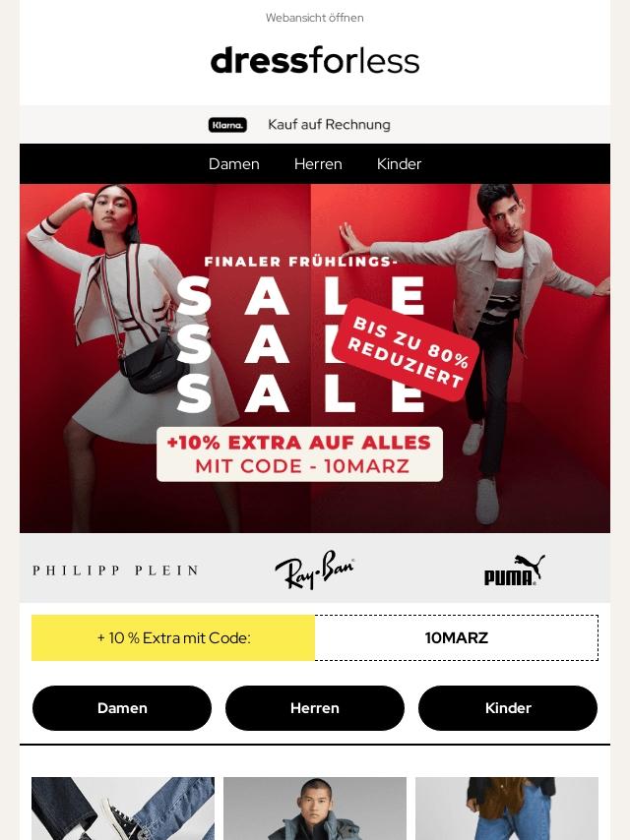The image size is (630, 840).
Task: Open Kauf auf Rechnung link
Action: point(329,124)
